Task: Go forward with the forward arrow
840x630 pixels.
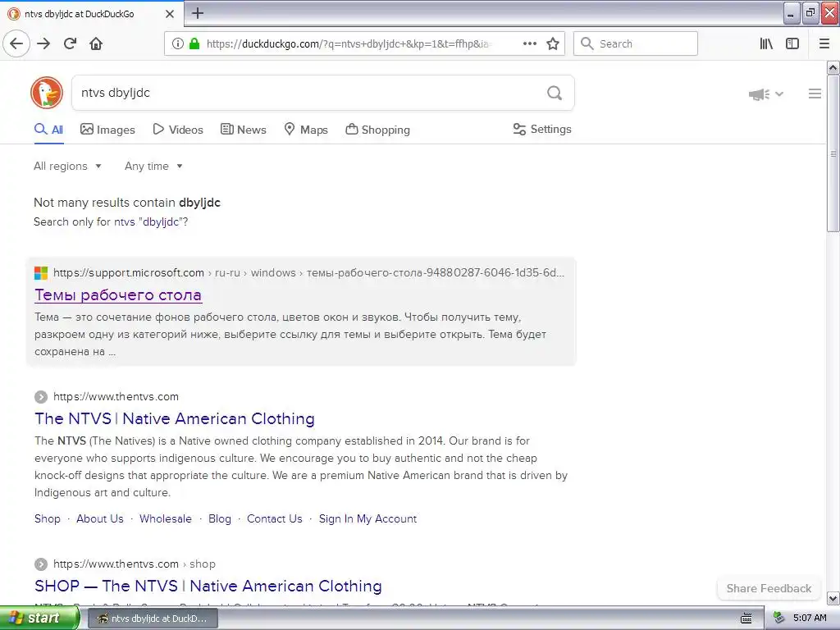Action: click(x=43, y=43)
